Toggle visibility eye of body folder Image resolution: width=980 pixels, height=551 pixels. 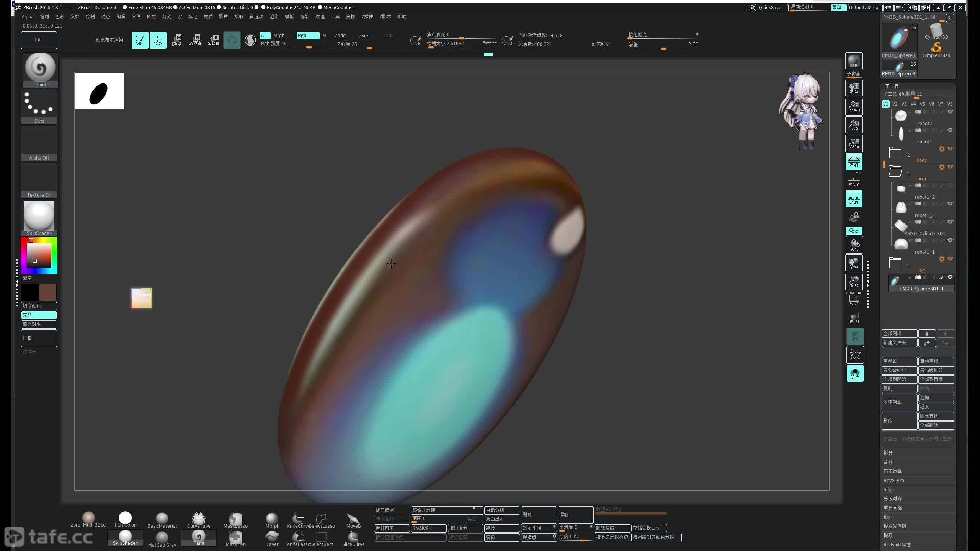[950, 148]
